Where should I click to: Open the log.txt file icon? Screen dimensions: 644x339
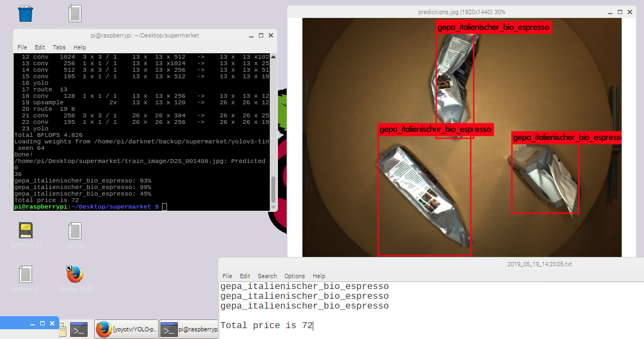75,231
